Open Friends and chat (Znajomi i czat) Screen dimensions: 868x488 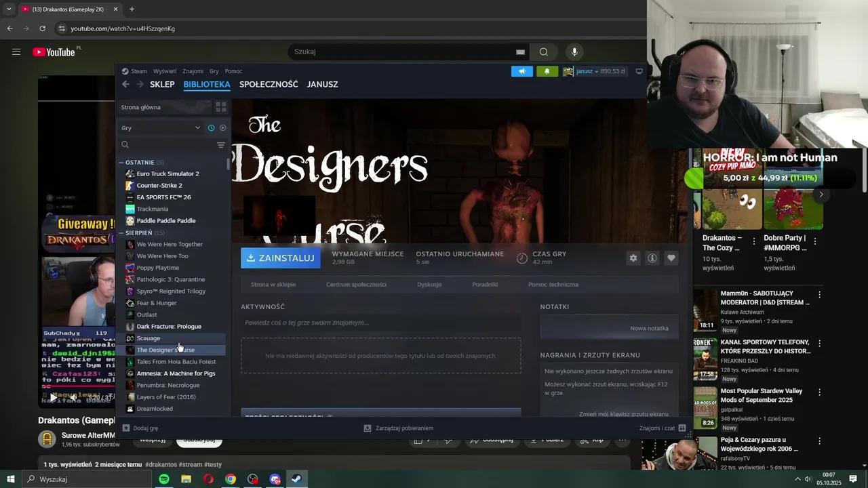click(663, 428)
